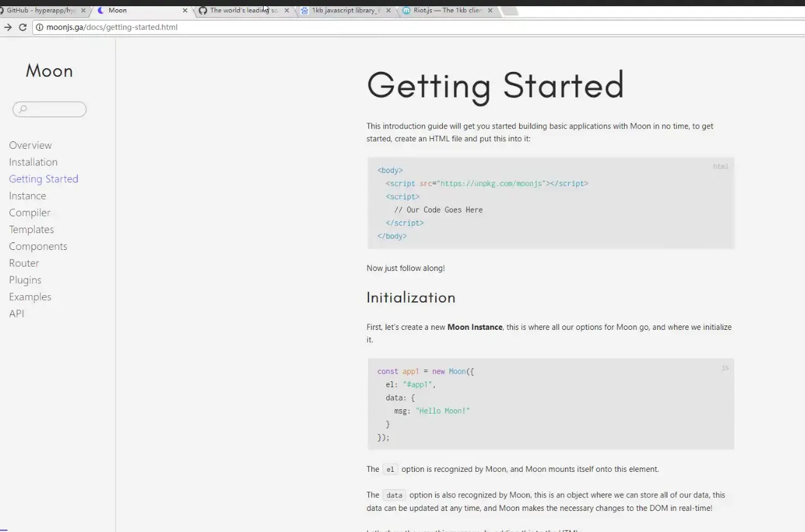Click the search magnifier icon in sidebar

point(23,109)
